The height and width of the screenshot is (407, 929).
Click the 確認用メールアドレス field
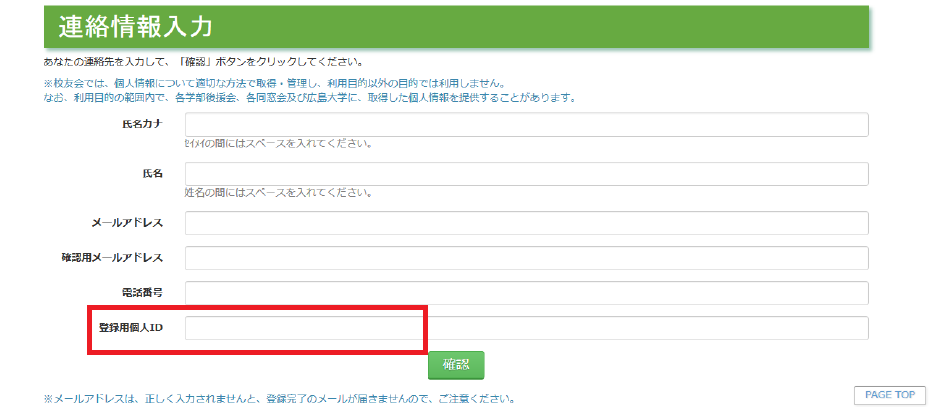[527, 258]
